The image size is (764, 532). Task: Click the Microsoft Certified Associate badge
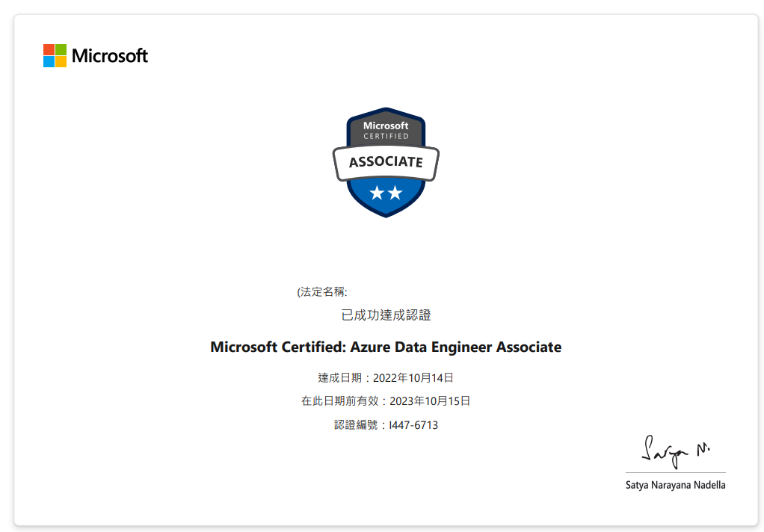click(x=386, y=162)
